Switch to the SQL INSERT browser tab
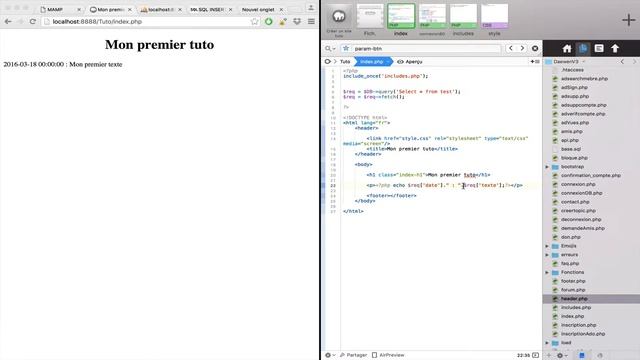Image resolution: width=640 pixels, height=360 pixels. click(210, 9)
